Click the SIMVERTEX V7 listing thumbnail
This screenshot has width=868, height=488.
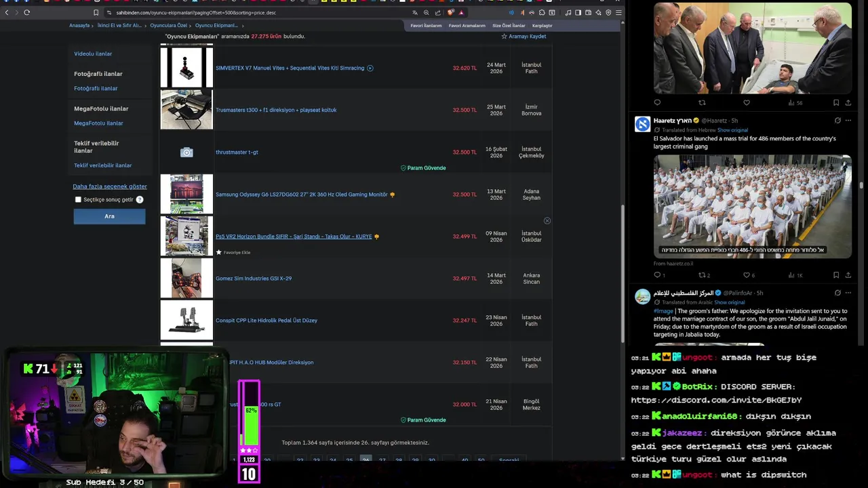pos(186,67)
